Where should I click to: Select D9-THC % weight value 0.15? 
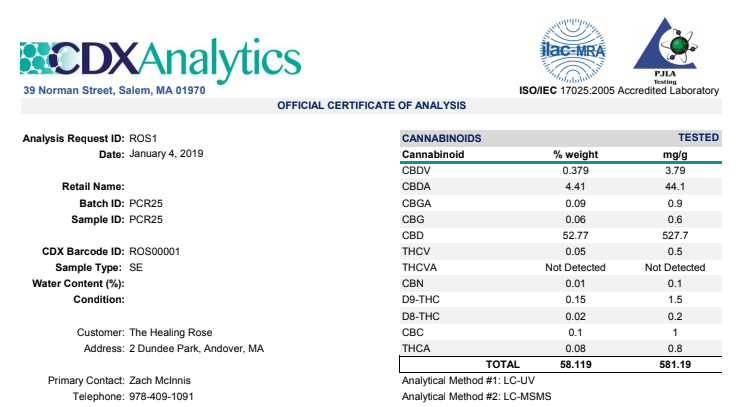point(575,299)
